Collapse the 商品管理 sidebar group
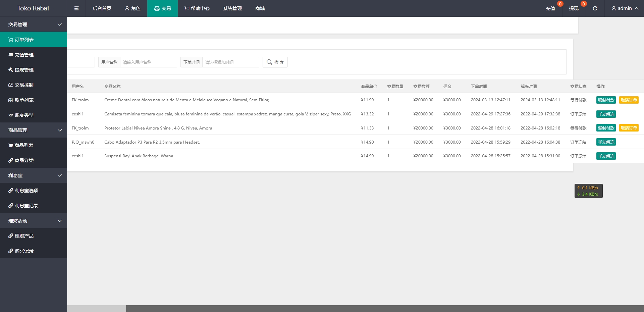This screenshot has height=312, width=644. click(34, 130)
